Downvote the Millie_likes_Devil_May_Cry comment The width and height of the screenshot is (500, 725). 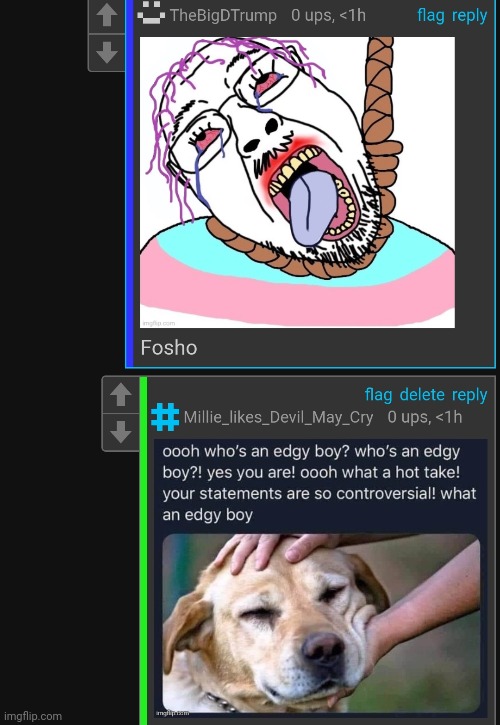121,432
